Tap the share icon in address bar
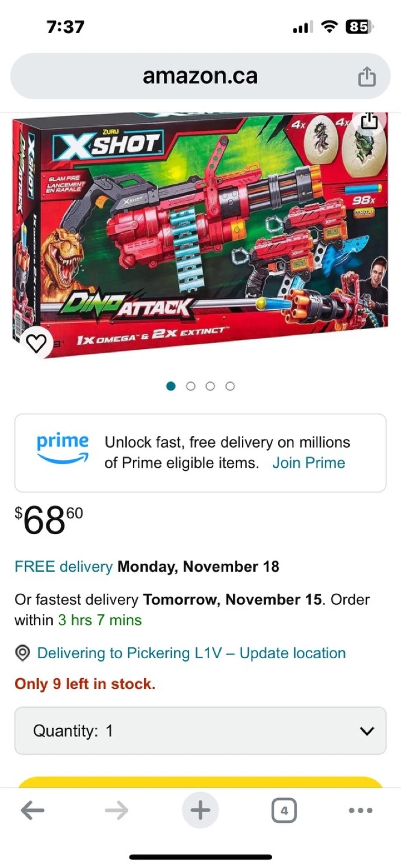Image resolution: width=401 pixels, height=868 pixels. tap(367, 77)
